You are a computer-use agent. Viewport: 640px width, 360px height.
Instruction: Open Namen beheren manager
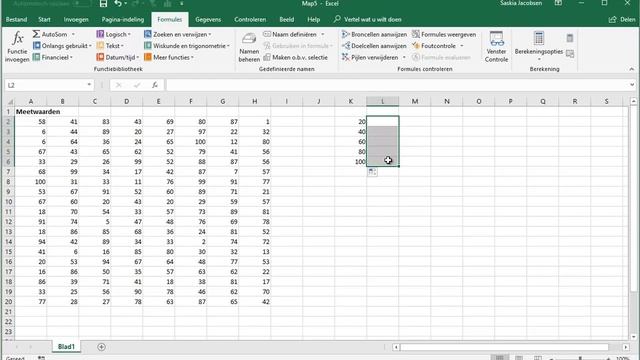(249, 47)
